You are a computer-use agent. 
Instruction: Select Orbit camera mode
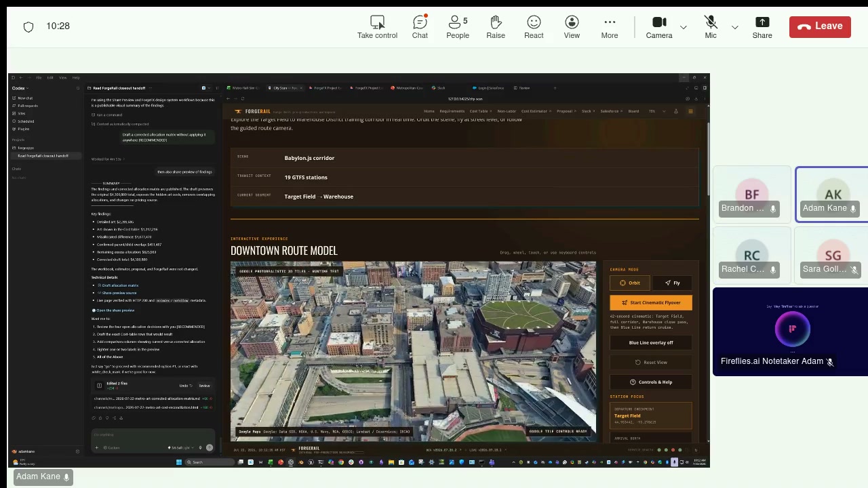[x=630, y=283]
